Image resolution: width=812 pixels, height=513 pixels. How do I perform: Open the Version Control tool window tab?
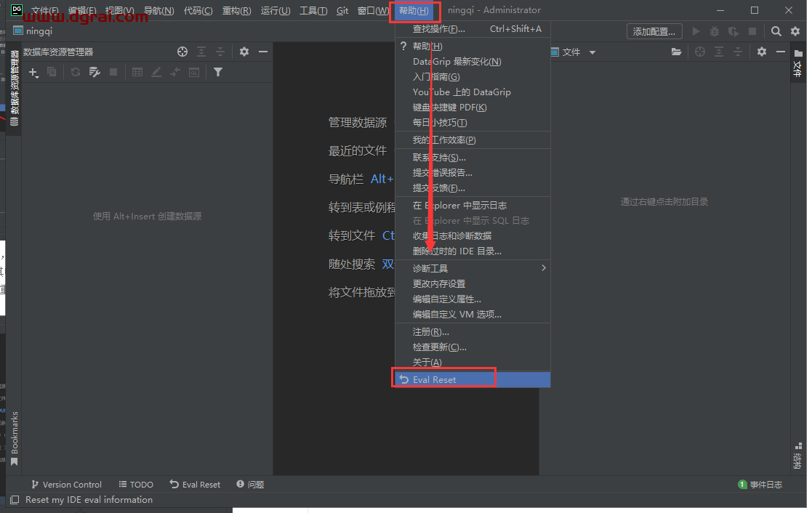[x=66, y=485]
